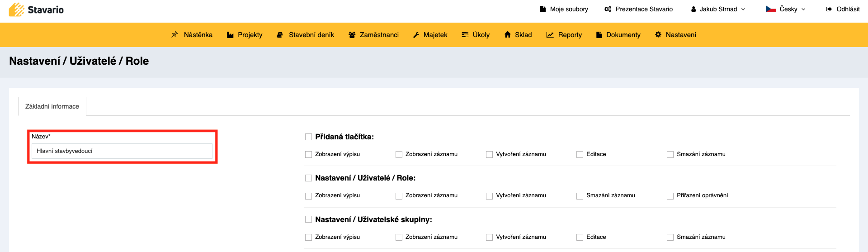This screenshot has height=252, width=868.
Task: Select the Základní informace tab
Action: 52,106
